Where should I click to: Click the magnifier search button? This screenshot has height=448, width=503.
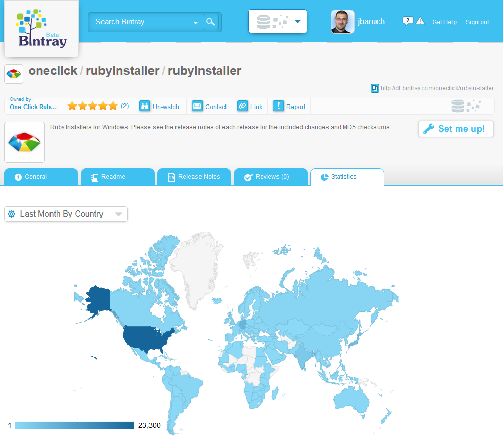tap(210, 22)
